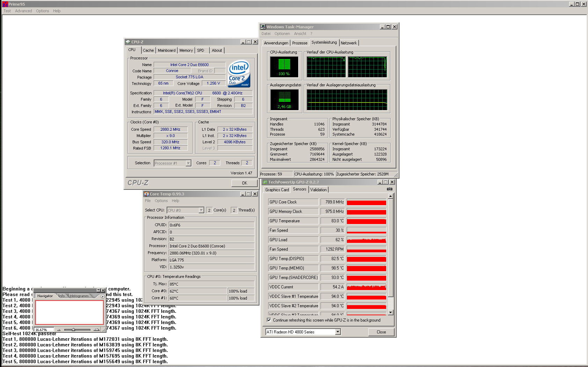This screenshot has height=367, width=588.
Task: Click the GPU-Z camera screenshot icon
Action: (x=390, y=189)
